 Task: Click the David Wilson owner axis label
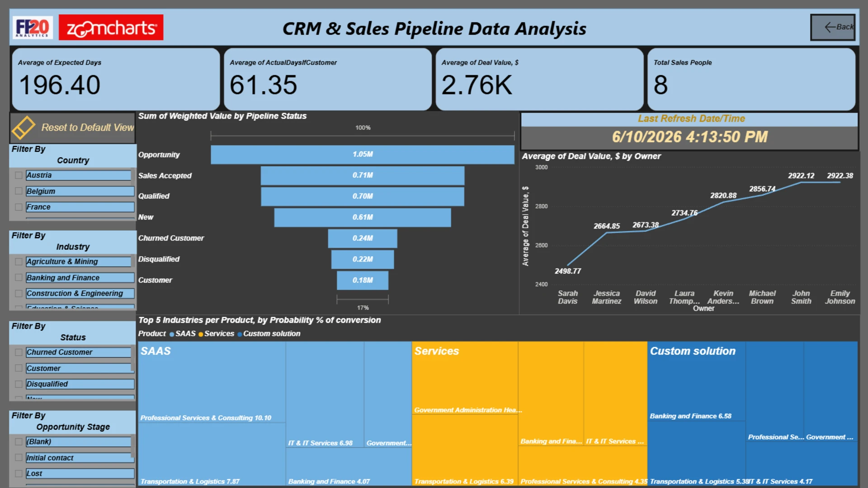coord(646,297)
